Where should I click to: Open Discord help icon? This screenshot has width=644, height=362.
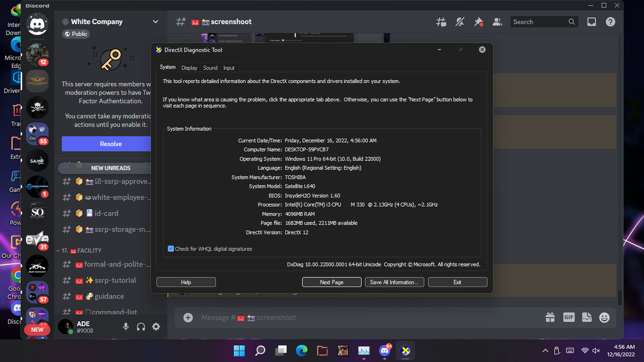point(610,22)
